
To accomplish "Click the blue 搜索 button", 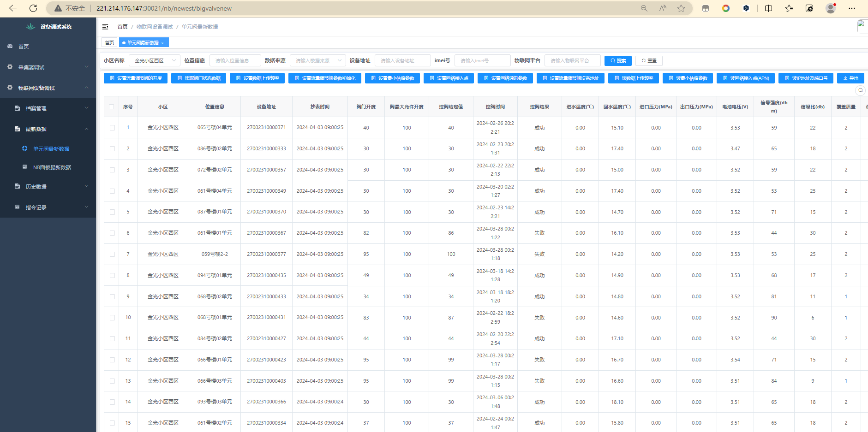I will [618, 61].
